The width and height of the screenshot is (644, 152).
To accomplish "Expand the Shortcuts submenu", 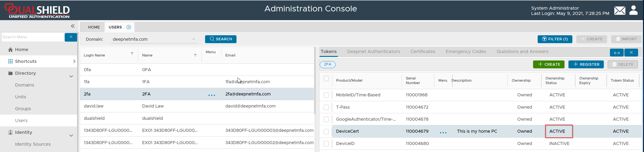I will (74, 61).
